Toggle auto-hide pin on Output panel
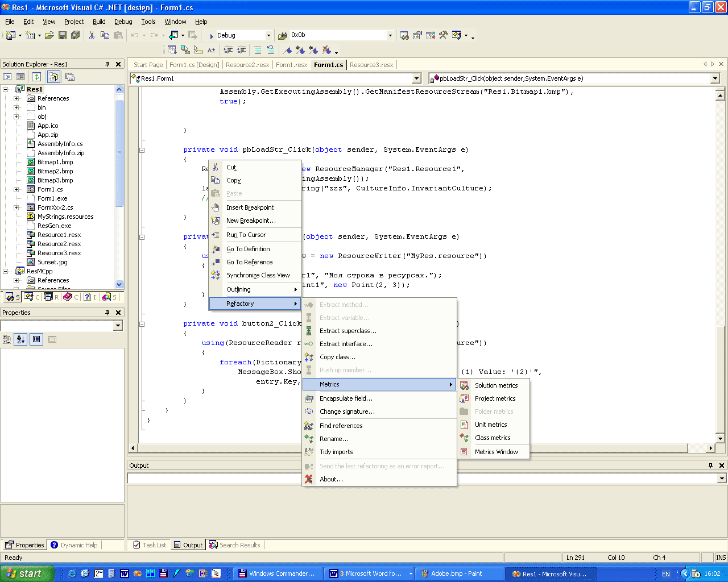 point(710,465)
